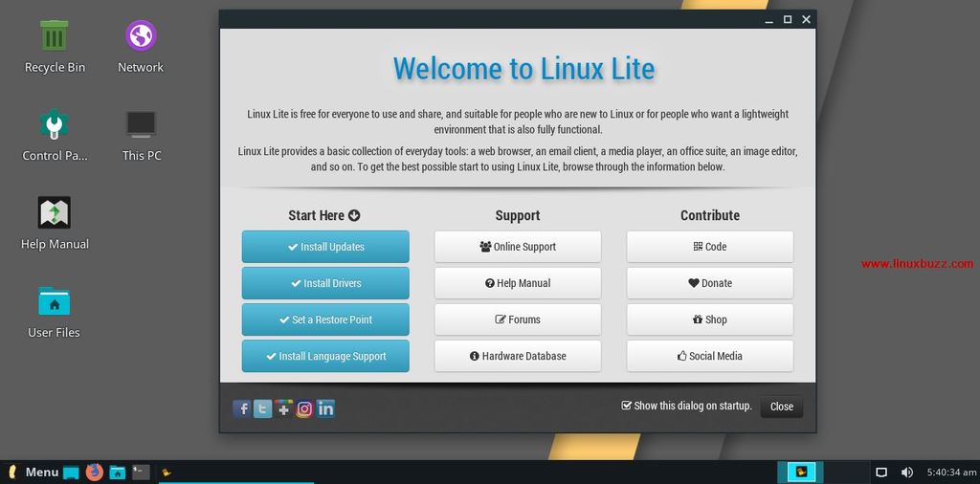This screenshot has width=980, height=484.
Task: Click the Google Plus icon in the dialog footer
Action: pos(283,408)
